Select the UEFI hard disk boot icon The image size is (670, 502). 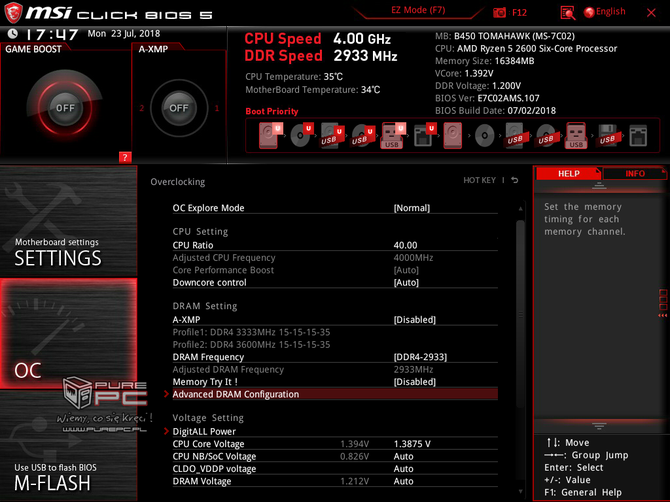[x=269, y=135]
